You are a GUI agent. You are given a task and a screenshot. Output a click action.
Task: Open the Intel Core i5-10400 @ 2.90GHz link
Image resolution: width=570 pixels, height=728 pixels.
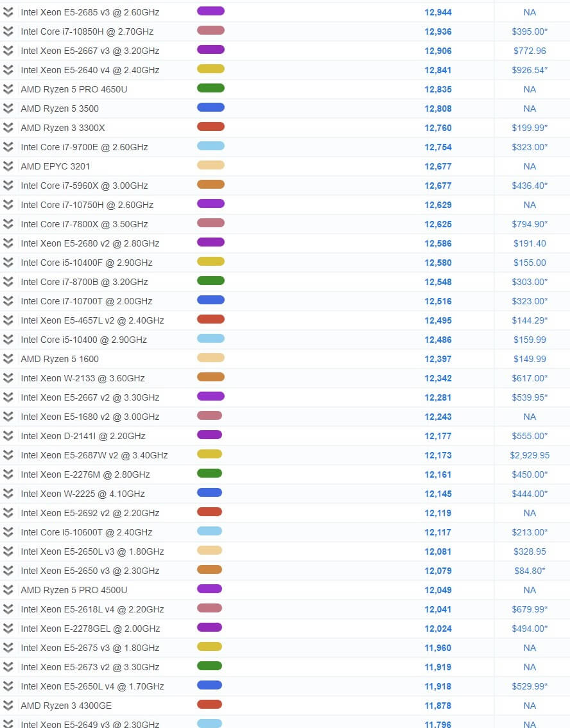[84, 340]
